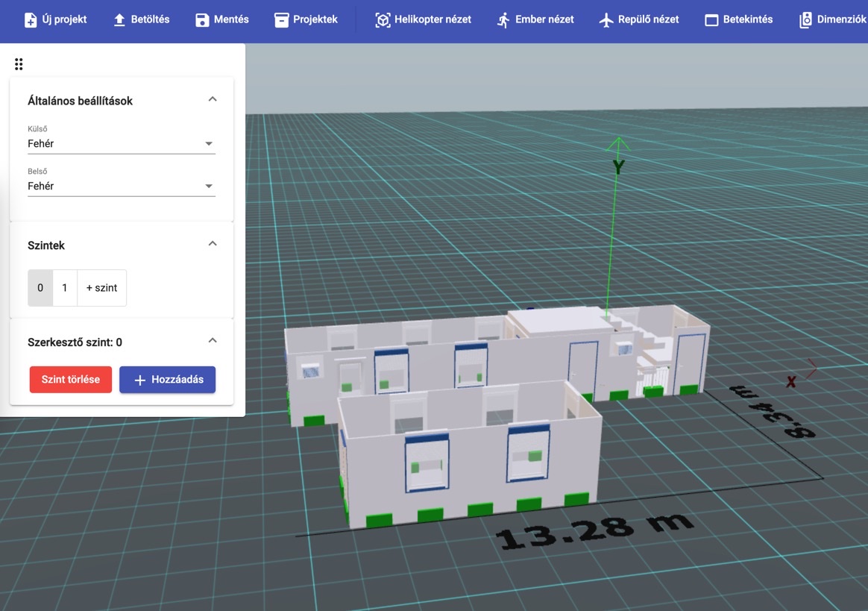Click the Dimenziók speaker-like icon

[806, 20]
